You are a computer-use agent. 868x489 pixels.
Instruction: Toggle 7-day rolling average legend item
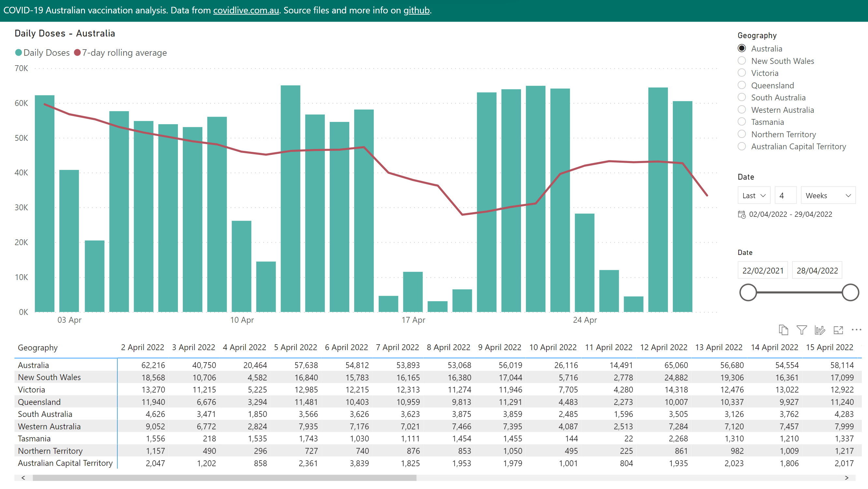point(120,52)
